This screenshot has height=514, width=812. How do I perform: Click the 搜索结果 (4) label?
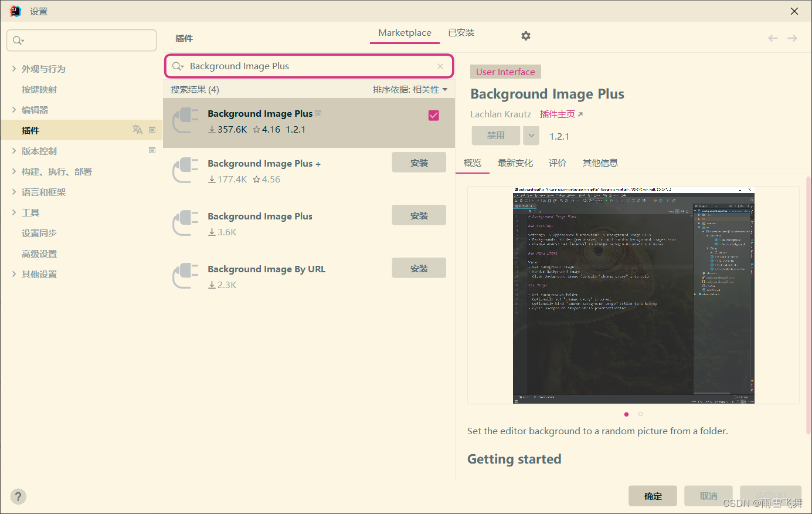[x=195, y=90]
